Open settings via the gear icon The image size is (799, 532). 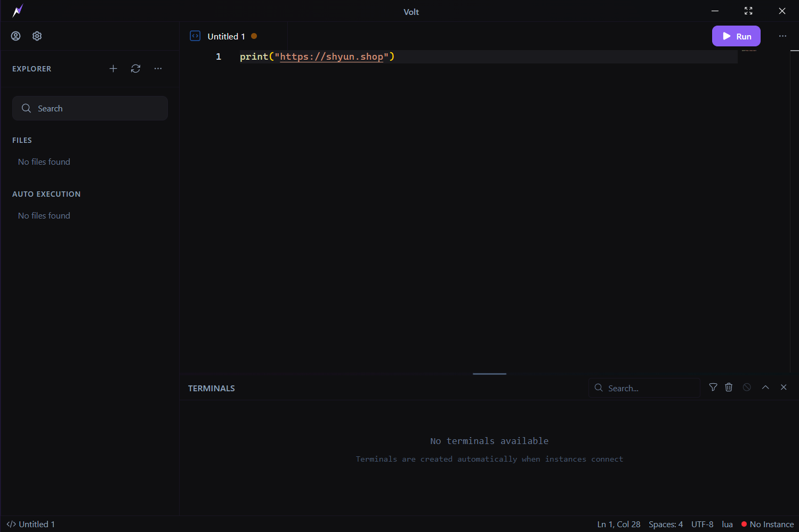click(x=37, y=36)
